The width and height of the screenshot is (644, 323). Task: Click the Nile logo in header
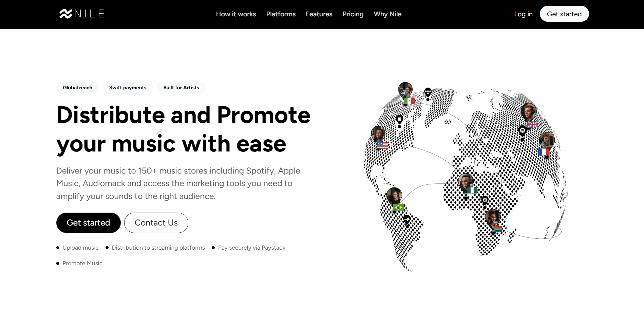click(x=82, y=14)
